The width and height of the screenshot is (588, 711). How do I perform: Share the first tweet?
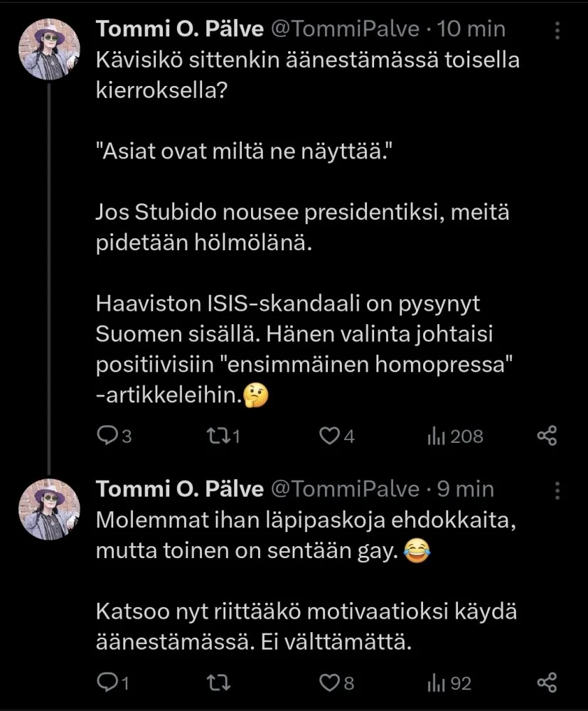tap(546, 436)
